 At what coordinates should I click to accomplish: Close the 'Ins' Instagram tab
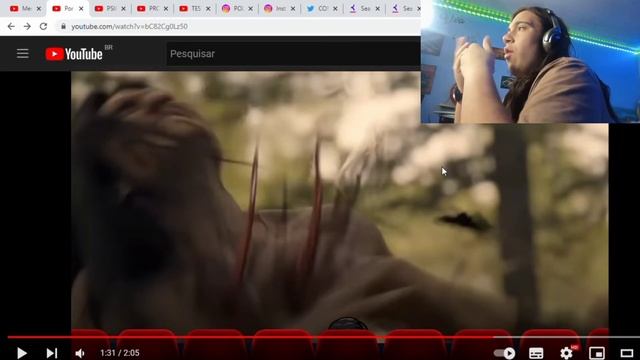[293, 9]
